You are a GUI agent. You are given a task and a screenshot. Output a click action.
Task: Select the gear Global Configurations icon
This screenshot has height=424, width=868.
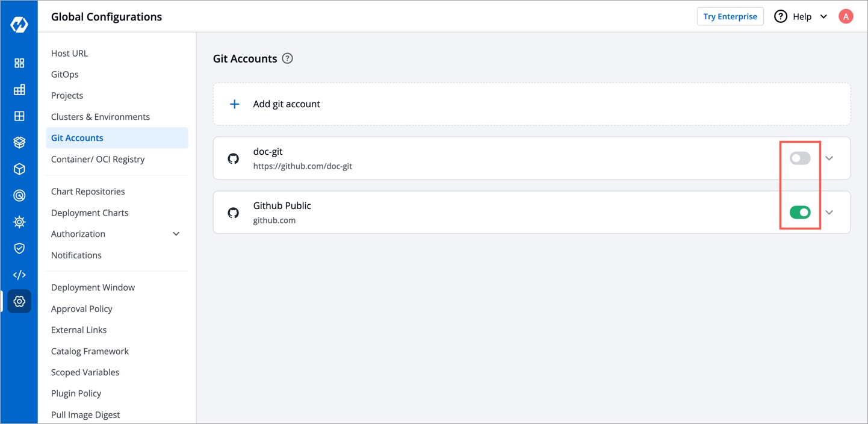[19, 301]
